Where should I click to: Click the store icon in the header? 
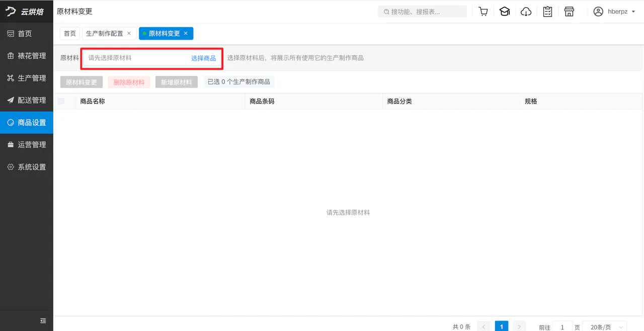click(569, 12)
